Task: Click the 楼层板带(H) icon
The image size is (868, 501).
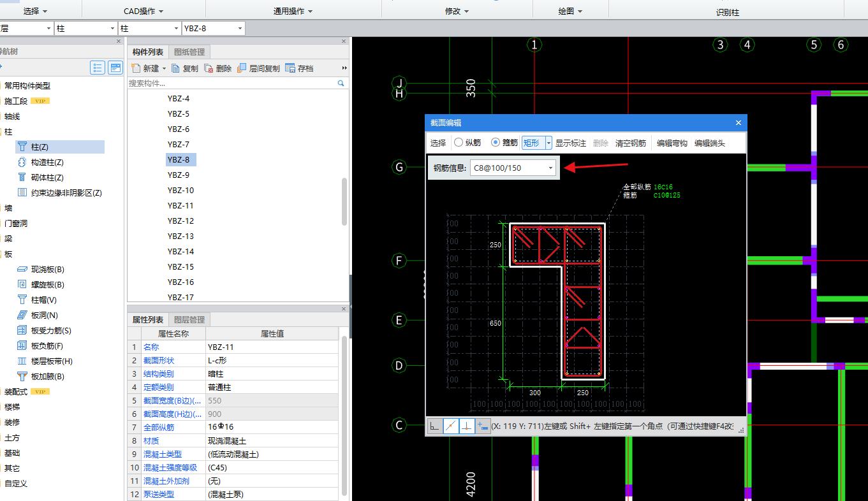Action: [22, 361]
